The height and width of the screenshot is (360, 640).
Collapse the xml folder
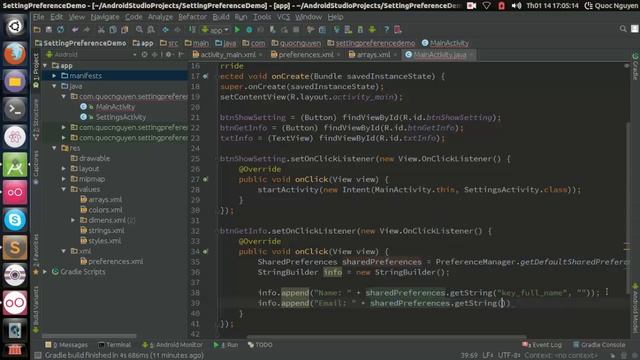pyautogui.click(x=64, y=251)
